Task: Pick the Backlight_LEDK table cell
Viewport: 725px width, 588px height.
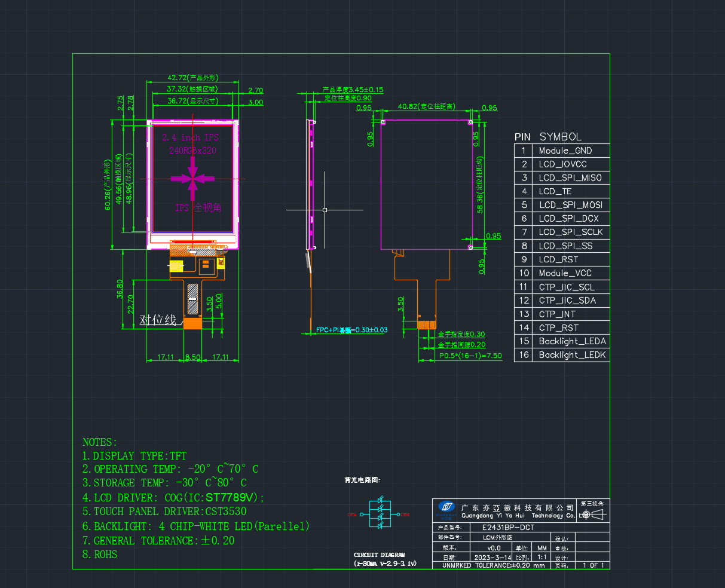Action: [573, 355]
